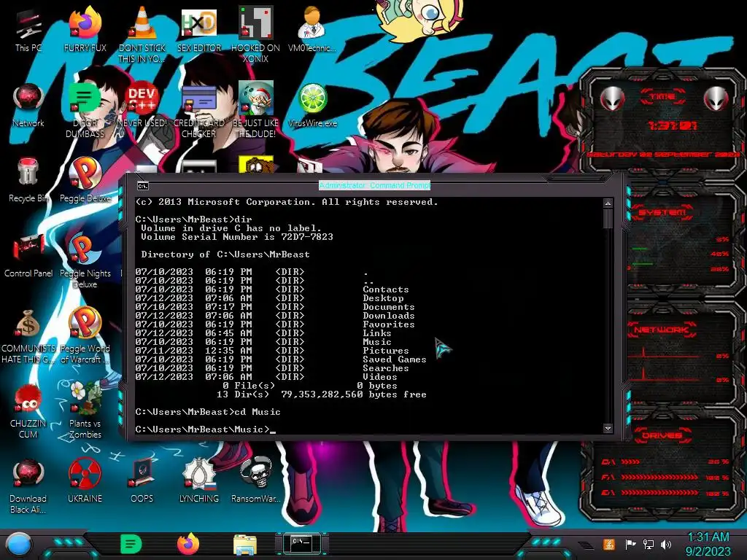The image size is (747, 560).
Task: Open the FURRY FUX Firefox shortcut
Action: point(85,31)
